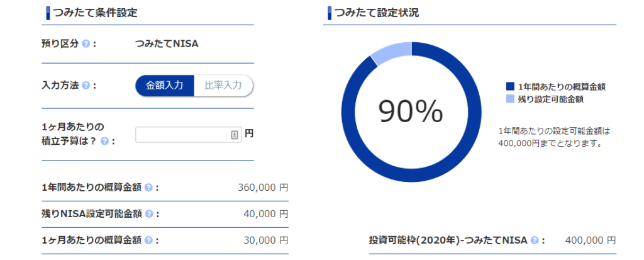Click the つみたて設定状況 section heading
This screenshot has width=644, height=260.
coord(377,13)
